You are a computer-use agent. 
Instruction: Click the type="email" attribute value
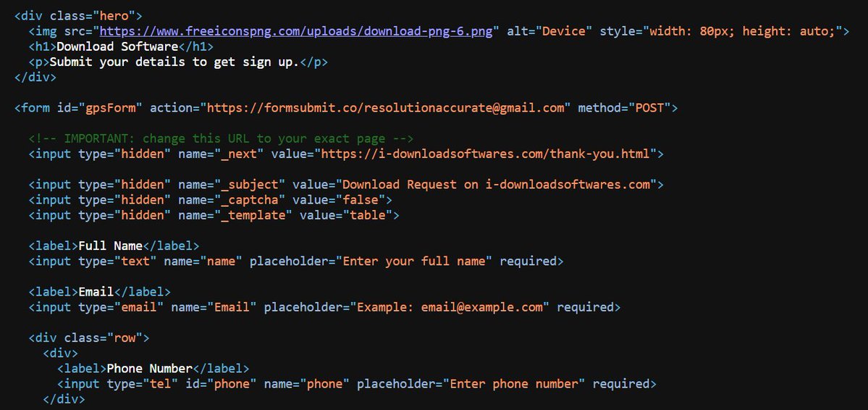(x=139, y=307)
